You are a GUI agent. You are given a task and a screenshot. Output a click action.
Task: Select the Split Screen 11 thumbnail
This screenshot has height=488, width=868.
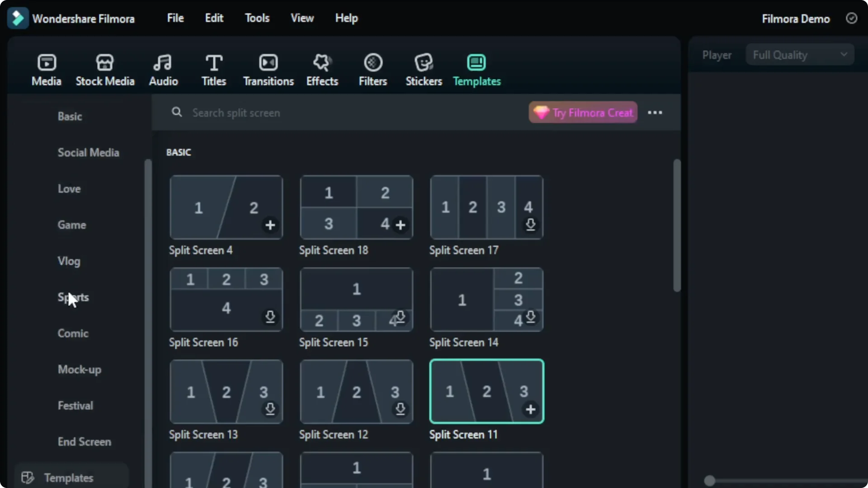[x=487, y=392]
